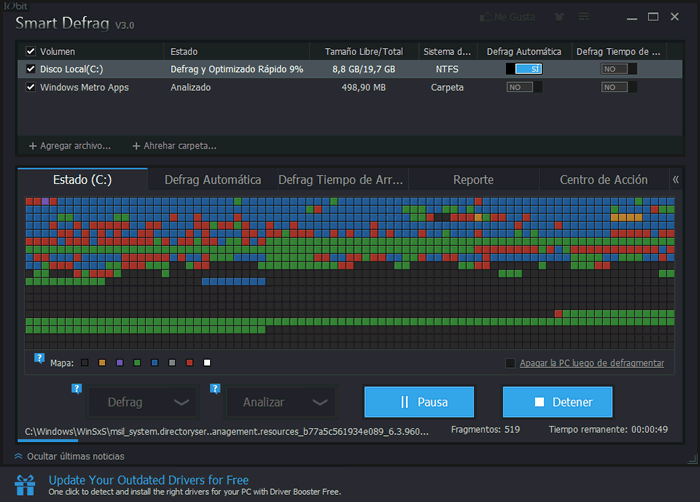Click the red swatch in Mapa legend
Image resolution: width=700 pixels, height=502 pixels.
[x=189, y=363]
